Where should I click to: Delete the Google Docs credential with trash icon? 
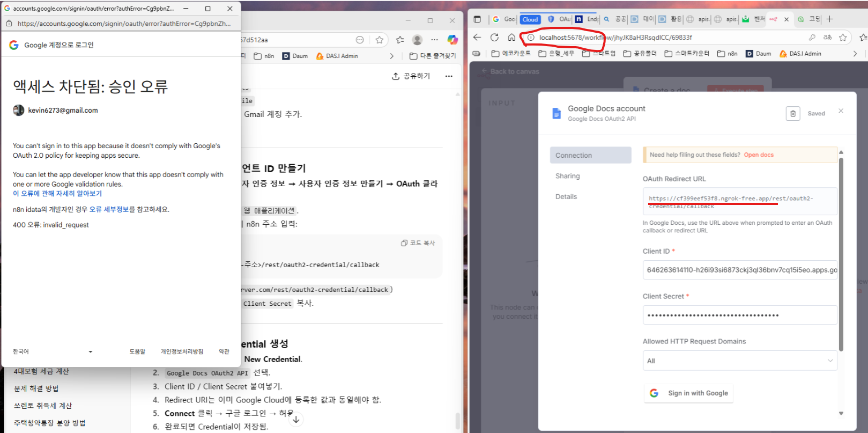[x=793, y=114]
